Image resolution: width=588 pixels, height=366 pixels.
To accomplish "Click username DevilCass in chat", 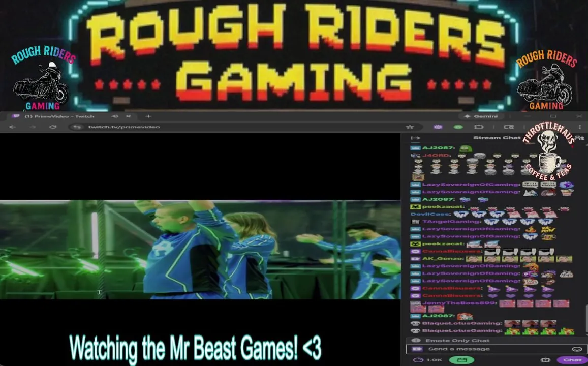I will pyautogui.click(x=430, y=214).
